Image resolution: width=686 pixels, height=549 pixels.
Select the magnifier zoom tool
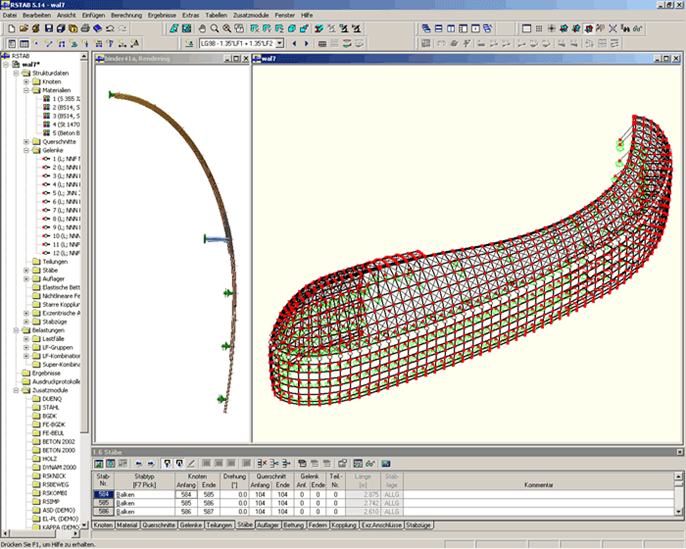(214, 29)
